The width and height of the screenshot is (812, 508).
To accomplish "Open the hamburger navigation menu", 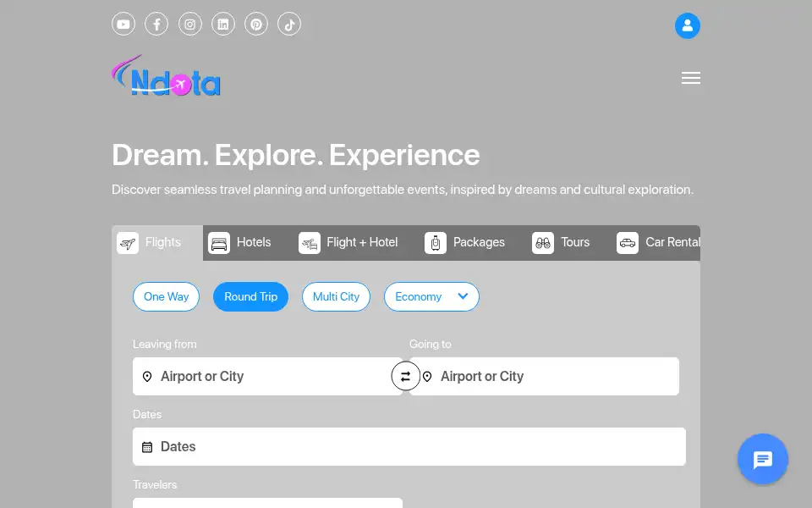I will pyautogui.click(x=691, y=78).
